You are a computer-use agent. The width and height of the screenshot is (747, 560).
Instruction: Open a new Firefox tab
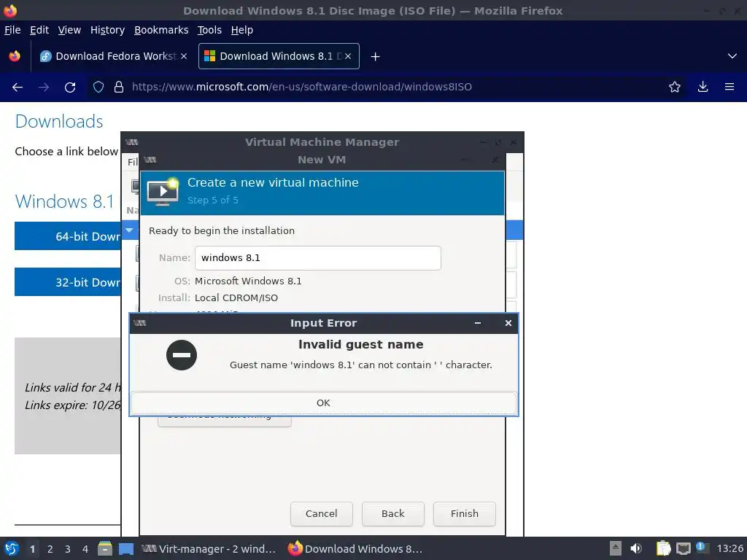pos(376,57)
